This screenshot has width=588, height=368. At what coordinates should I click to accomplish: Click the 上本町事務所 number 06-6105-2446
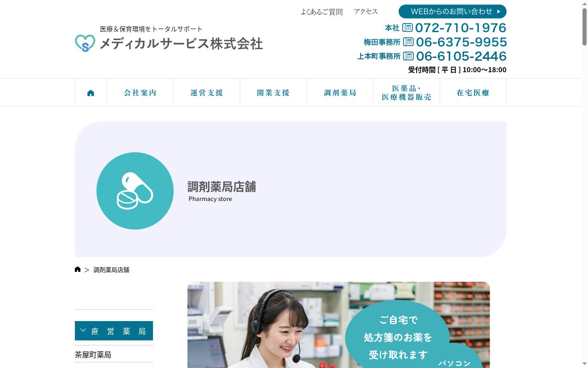[462, 56]
